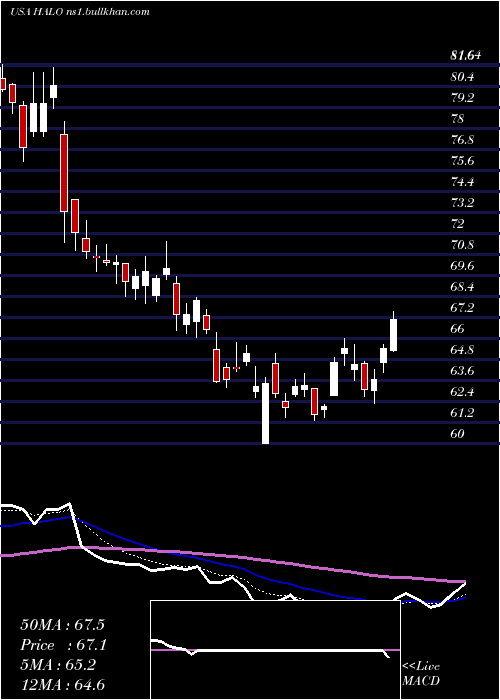Click inside the MACD inset chart box
The image size is (500, 700).
point(275,650)
